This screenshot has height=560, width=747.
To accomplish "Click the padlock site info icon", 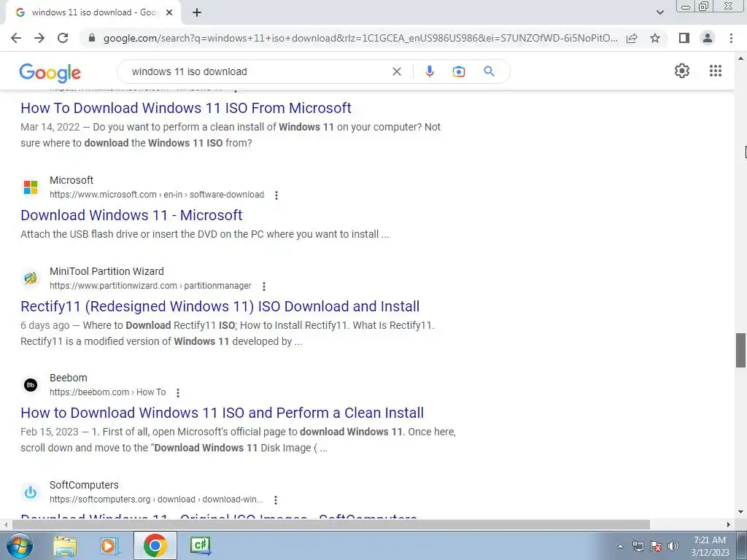I will [x=92, y=38].
